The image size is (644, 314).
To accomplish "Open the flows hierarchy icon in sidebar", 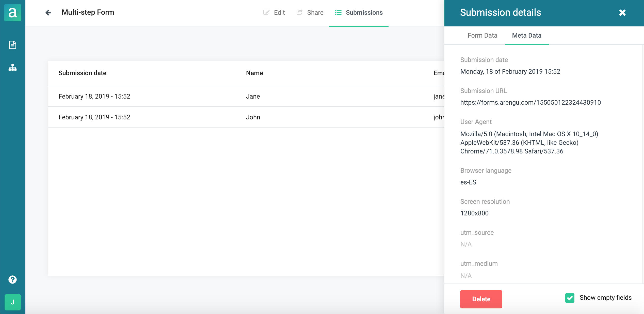I will click(12, 68).
